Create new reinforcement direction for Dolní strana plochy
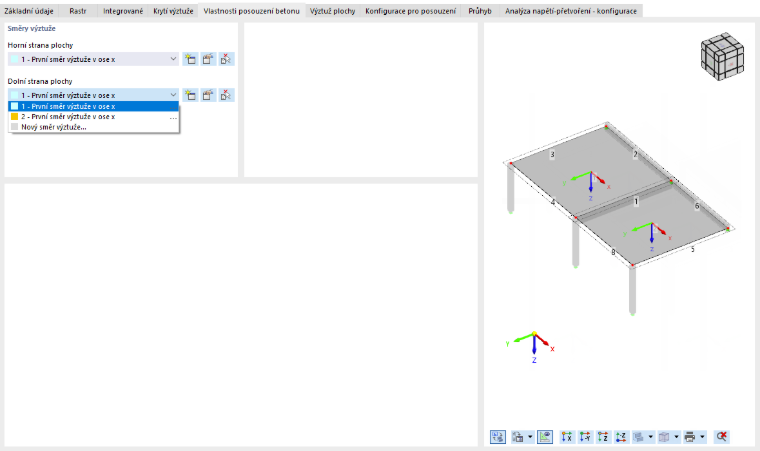This screenshot has width=760, height=451. [x=190, y=95]
